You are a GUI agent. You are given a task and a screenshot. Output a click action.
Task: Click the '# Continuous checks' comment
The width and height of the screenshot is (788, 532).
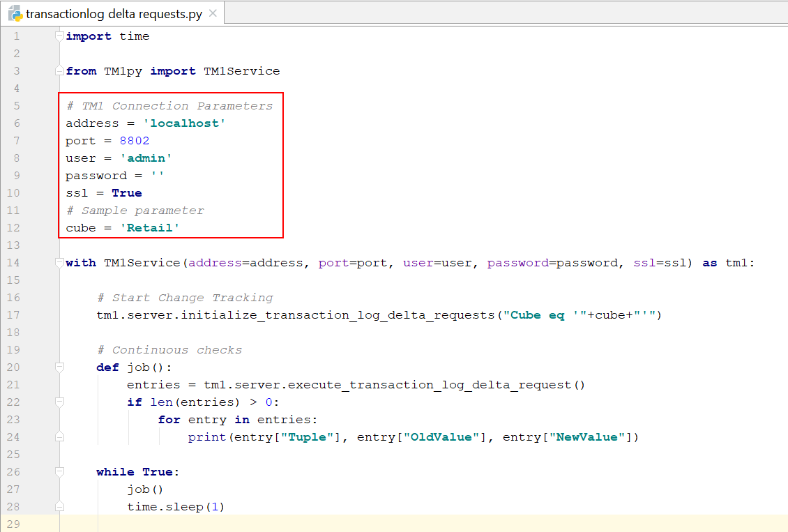point(169,350)
